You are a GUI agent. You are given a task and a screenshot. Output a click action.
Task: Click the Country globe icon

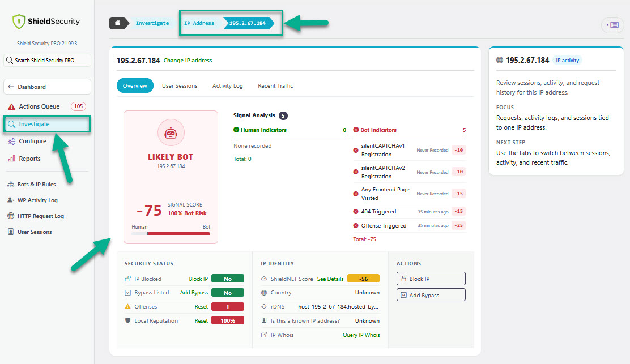[264, 293]
